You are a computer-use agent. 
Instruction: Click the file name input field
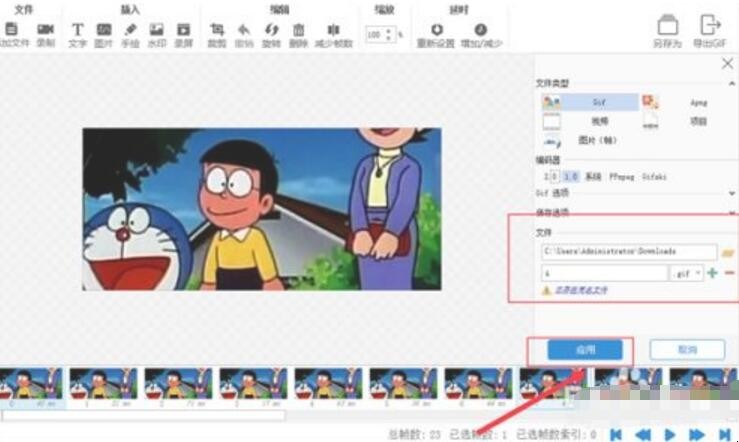coord(605,273)
